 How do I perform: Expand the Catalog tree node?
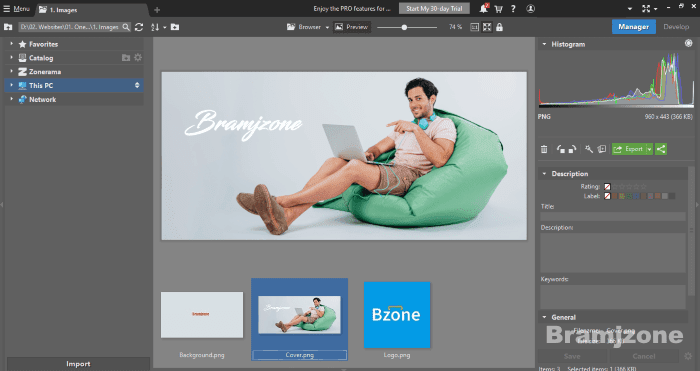(x=12, y=58)
